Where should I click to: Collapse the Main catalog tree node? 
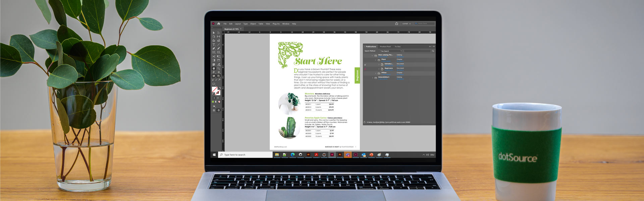click(x=372, y=55)
